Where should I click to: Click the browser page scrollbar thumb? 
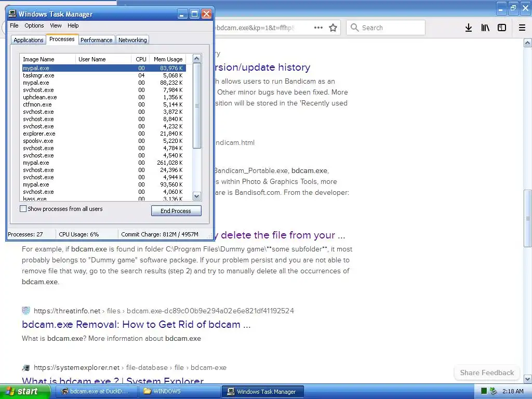coord(528,218)
